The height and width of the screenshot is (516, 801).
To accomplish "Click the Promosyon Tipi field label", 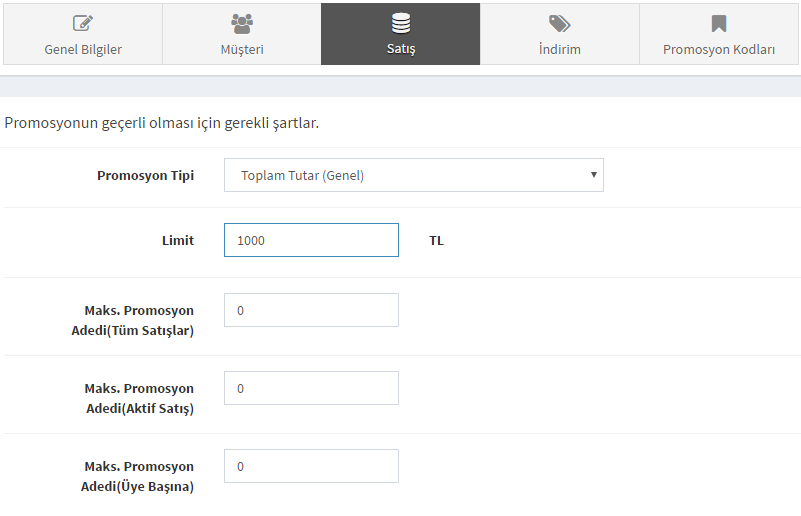I will point(146,176).
